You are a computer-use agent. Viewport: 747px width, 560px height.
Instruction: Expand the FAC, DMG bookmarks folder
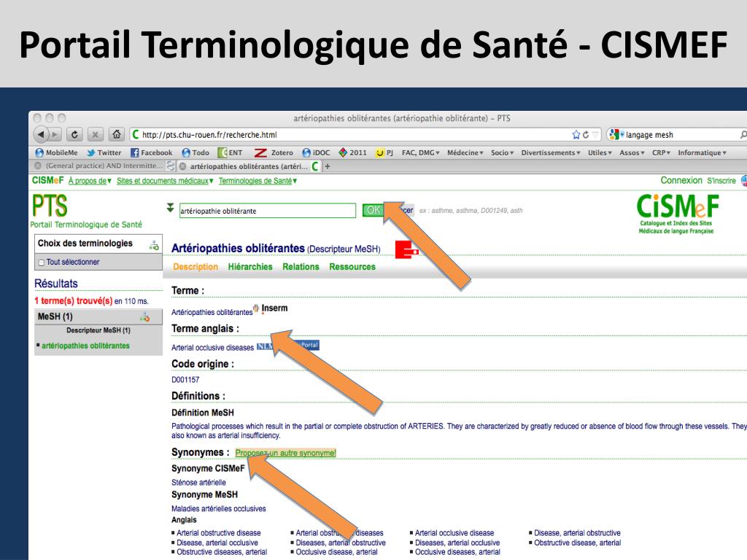[x=421, y=153]
